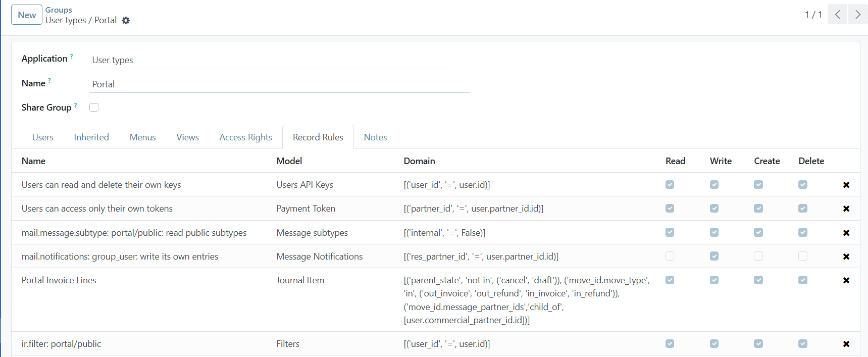Screen dimensions: 868x357
Task: Remove the Message subtypes rule with X
Action: pos(846,233)
